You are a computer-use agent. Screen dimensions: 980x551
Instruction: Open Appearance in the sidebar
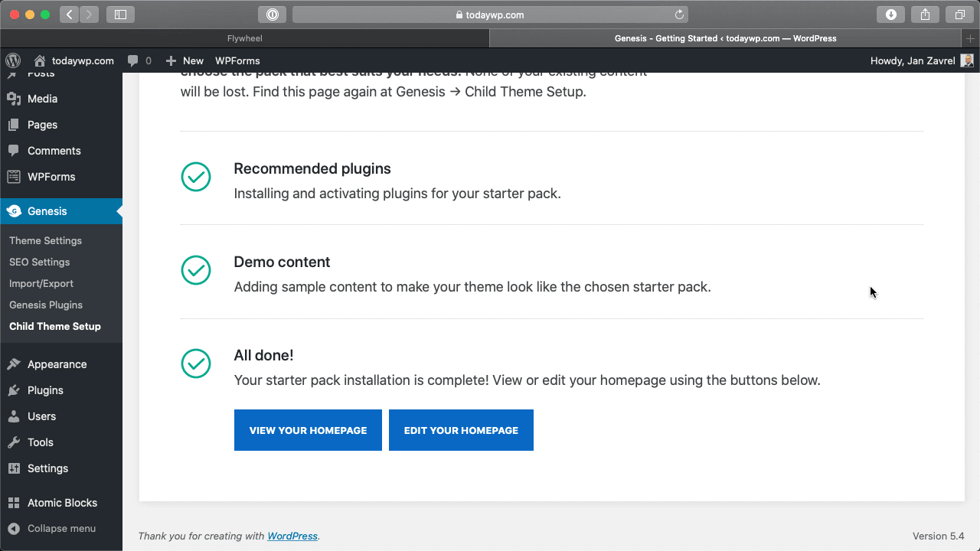[x=57, y=364]
